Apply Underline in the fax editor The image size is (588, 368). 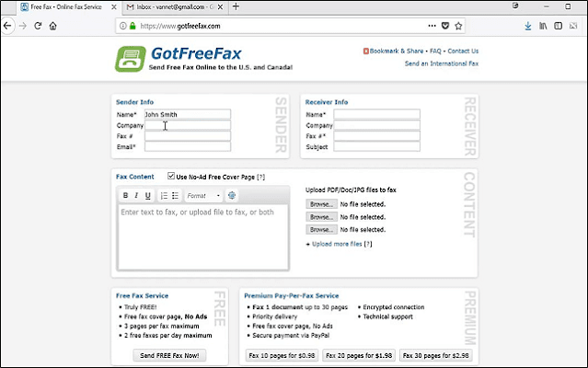[148, 195]
